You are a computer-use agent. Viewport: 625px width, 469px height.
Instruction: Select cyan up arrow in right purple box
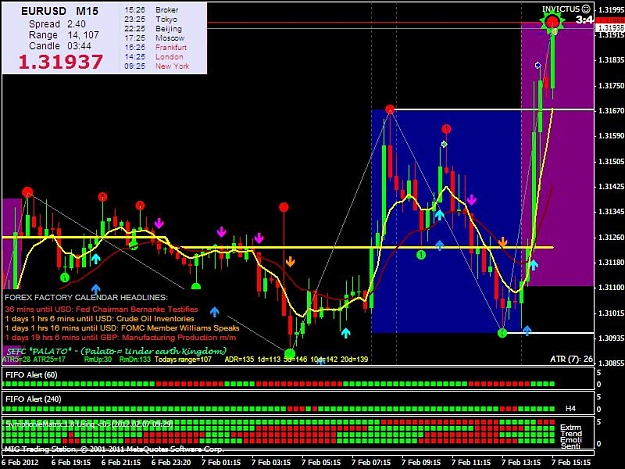pos(533,265)
